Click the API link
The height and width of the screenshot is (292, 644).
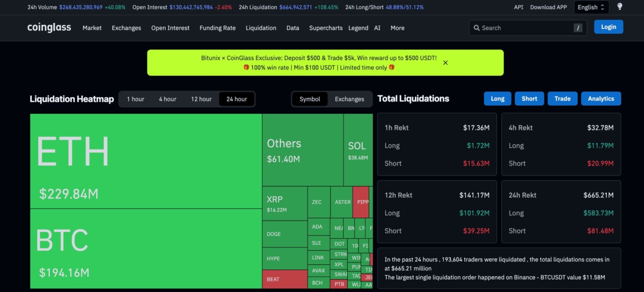click(518, 7)
